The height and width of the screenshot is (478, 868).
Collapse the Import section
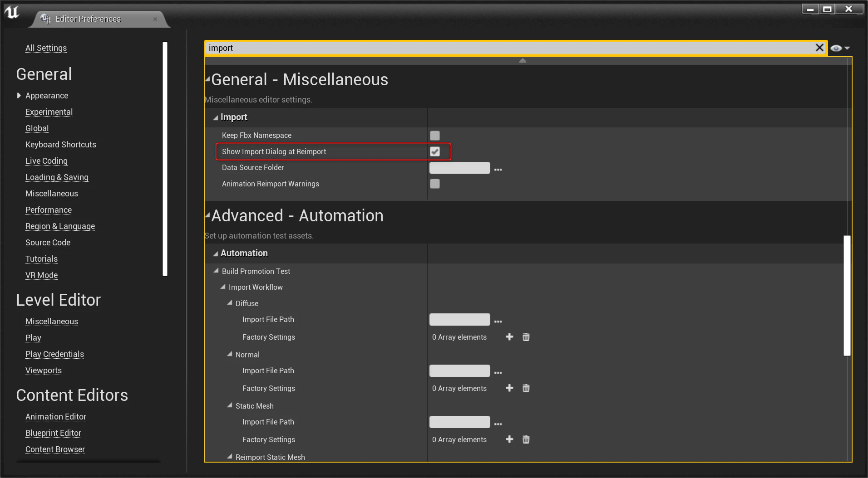216,117
